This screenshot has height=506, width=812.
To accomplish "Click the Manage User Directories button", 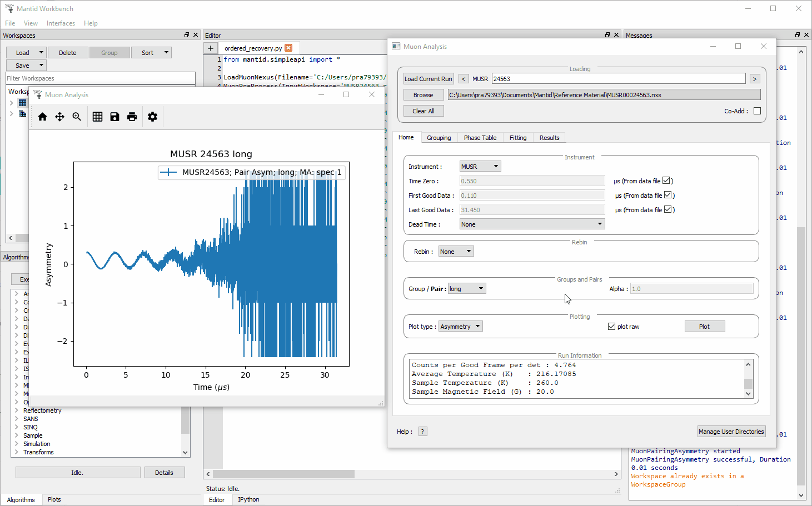I will [731, 432].
